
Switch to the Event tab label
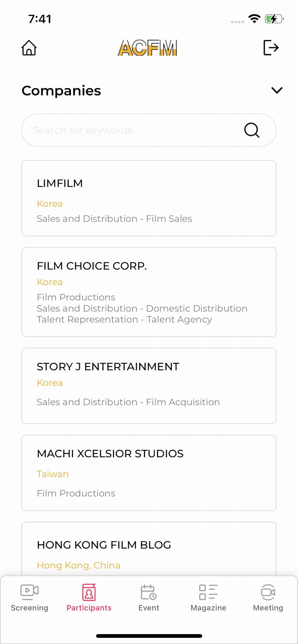point(149,608)
